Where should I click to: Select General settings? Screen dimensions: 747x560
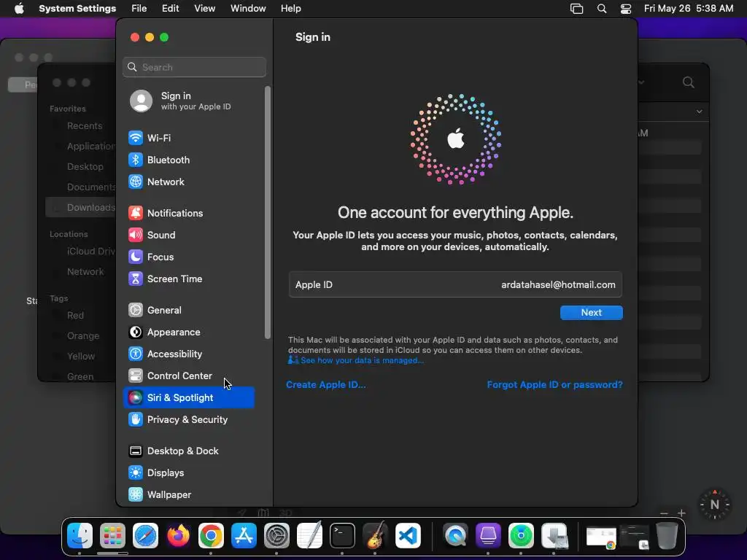[189, 311]
